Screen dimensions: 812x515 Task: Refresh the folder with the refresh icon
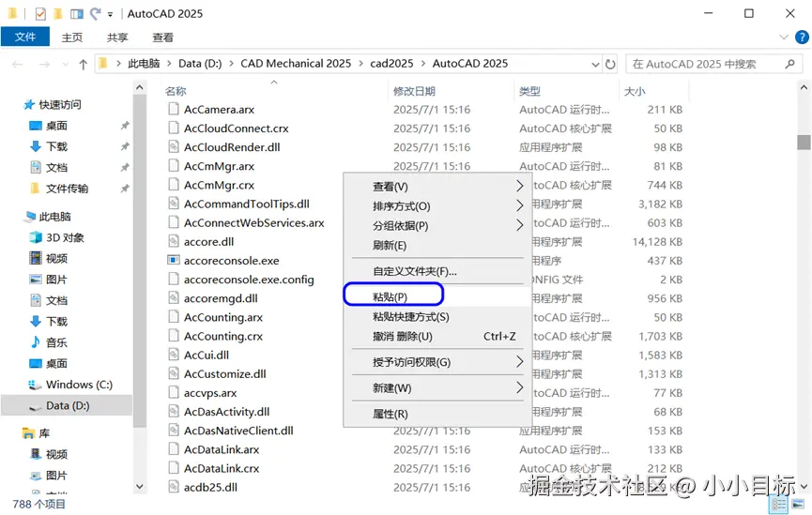[x=610, y=64]
